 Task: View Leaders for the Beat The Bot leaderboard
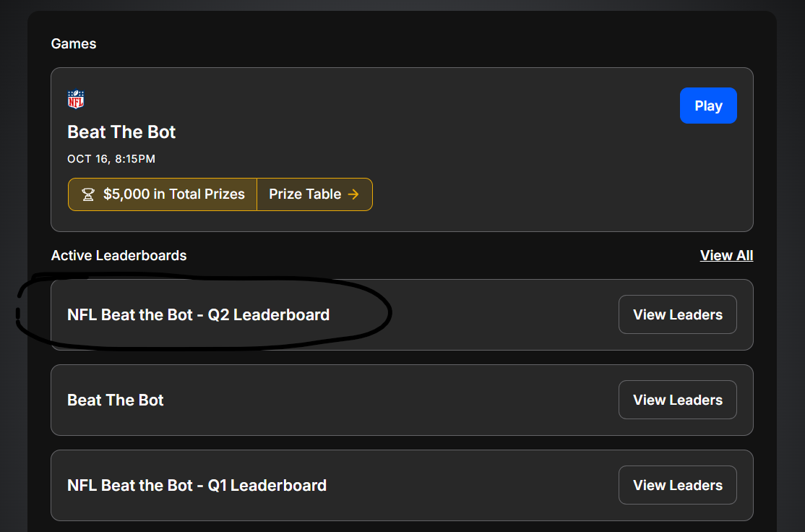(677, 400)
